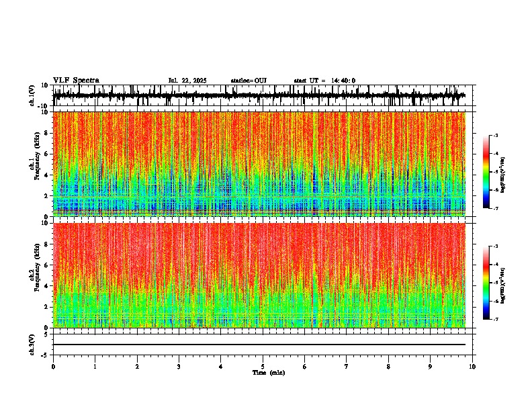This screenshot has height=411, width=532.
Task: Click the ch.1 colorbar log PSD label
Action: point(502,175)
